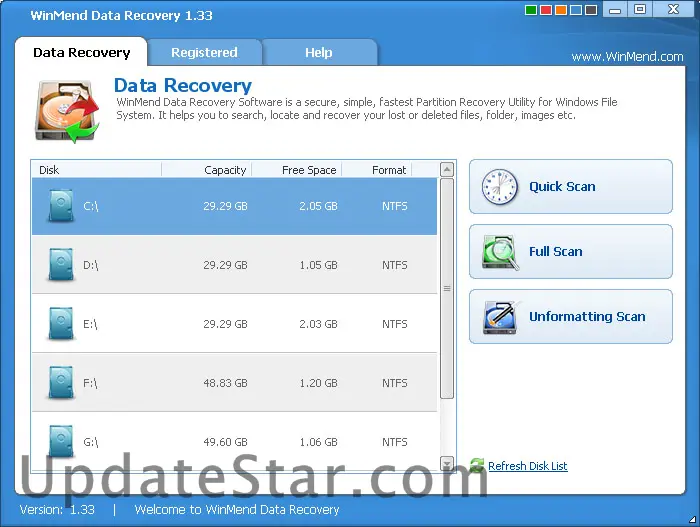The image size is (700, 527).
Task: Start a Quick Scan
Action: pyautogui.click(x=571, y=187)
